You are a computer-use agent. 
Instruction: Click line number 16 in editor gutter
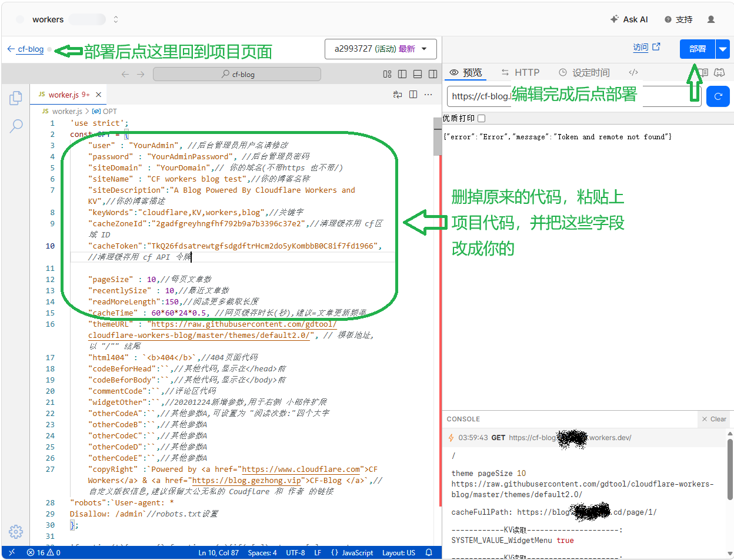tap(50, 324)
